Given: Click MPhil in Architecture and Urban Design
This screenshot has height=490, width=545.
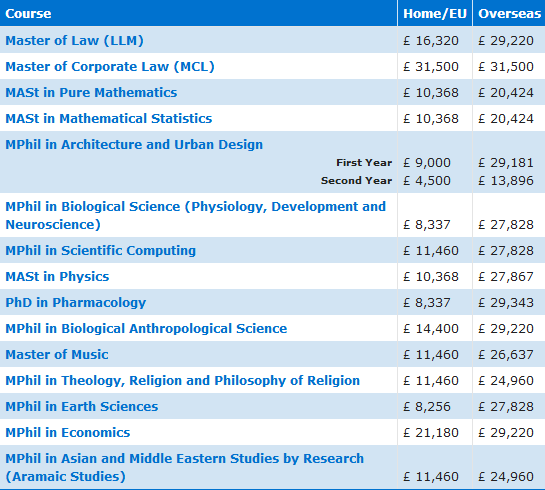Looking at the screenshot, I should [134, 145].
